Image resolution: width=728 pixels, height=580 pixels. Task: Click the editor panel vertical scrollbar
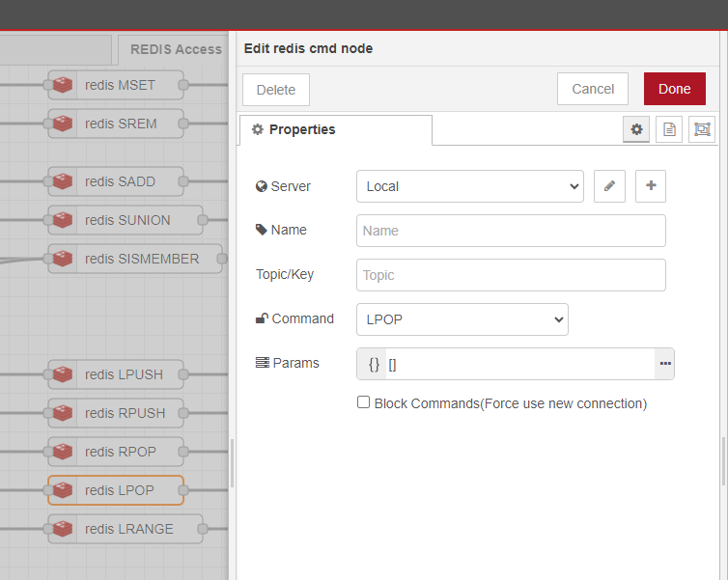click(x=723, y=461)
